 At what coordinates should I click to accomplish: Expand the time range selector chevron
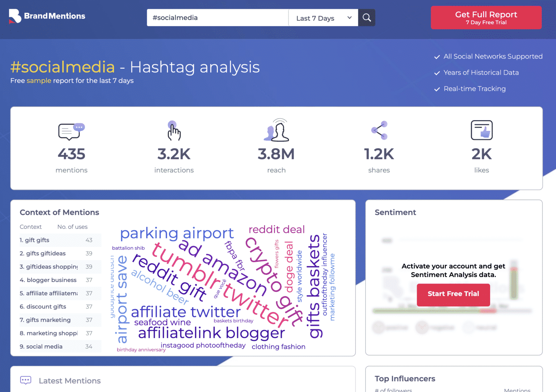coord(349,18)
